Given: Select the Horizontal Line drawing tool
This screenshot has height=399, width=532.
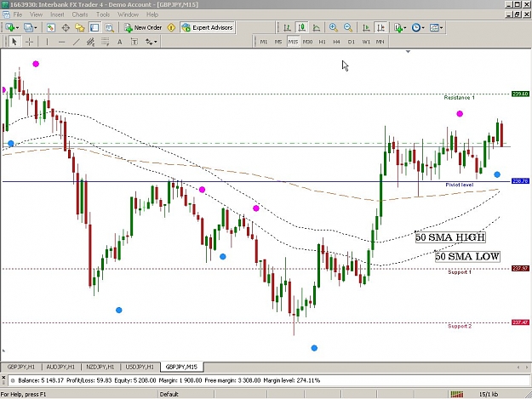Looking at the screenshot, I should (x=61, y=42).
